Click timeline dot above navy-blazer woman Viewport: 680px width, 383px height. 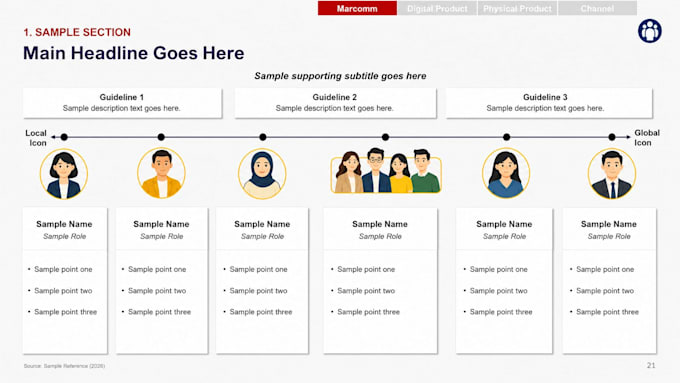tap(64, 137)
